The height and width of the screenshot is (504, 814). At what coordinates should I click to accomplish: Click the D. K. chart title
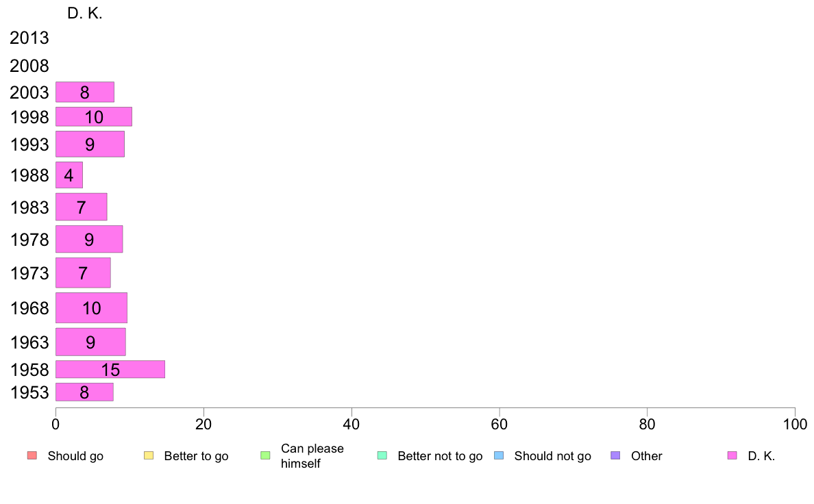coord(84,14)
